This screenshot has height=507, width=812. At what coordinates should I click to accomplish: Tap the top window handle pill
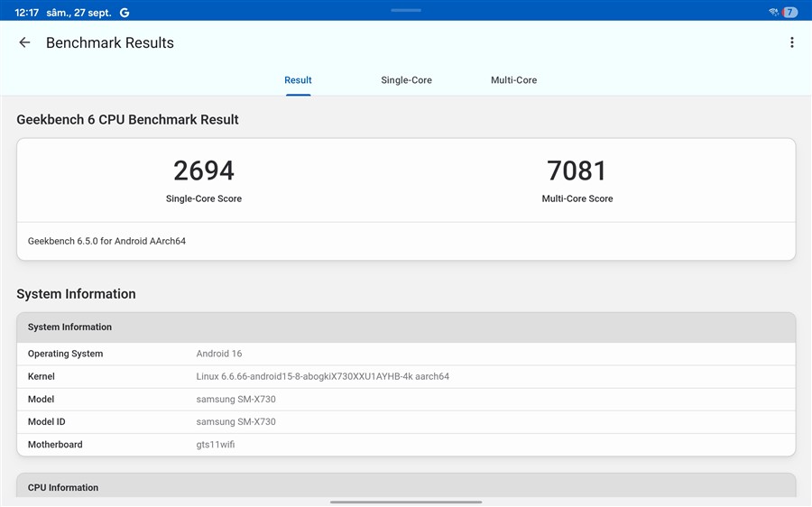click(x=406, y=10)
